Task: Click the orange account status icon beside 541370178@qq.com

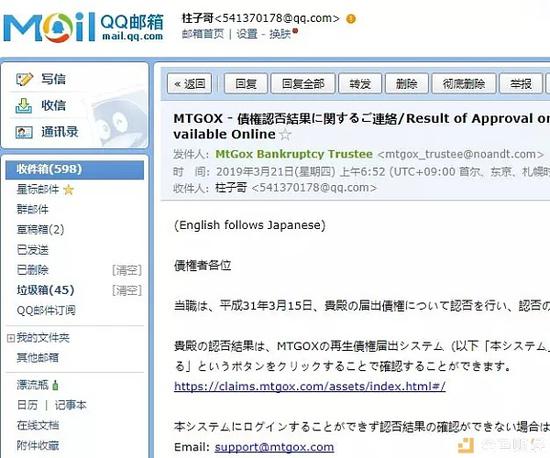Action: [351, 19]
